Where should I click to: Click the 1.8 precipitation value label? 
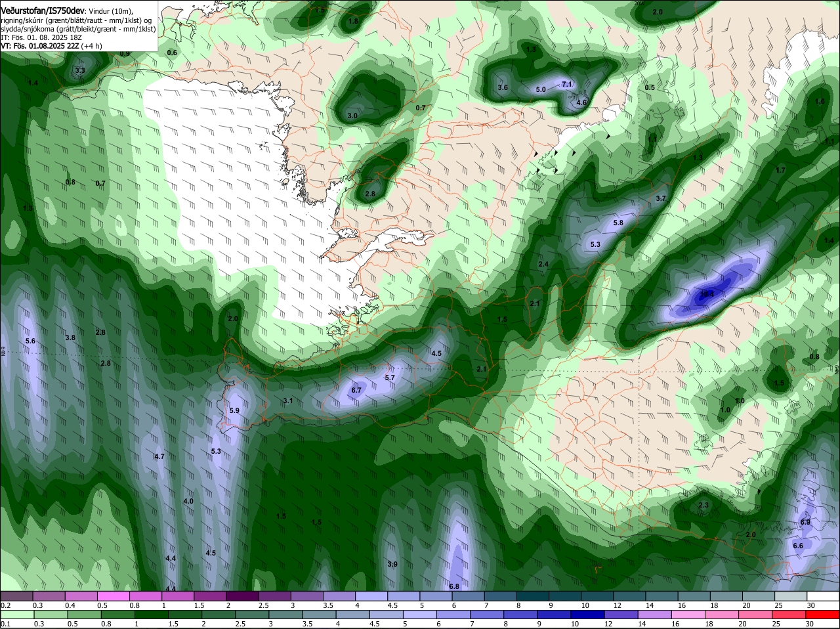(353, 21)
